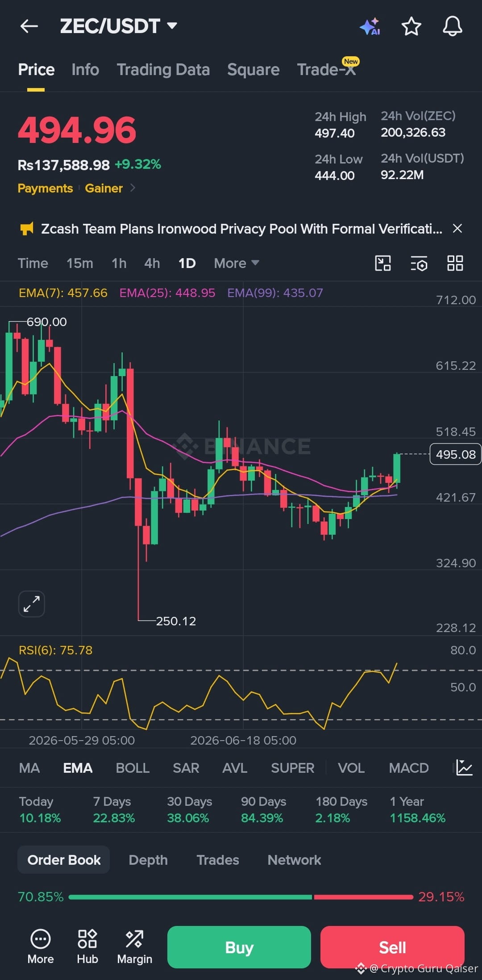
Task: Switch to the Trades tab
Action: [218, 860]
